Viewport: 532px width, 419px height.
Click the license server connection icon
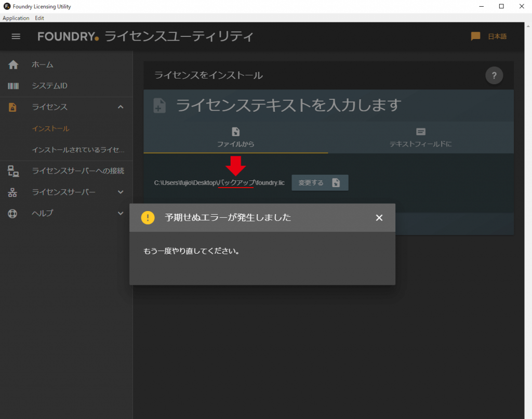pos(13,171)
